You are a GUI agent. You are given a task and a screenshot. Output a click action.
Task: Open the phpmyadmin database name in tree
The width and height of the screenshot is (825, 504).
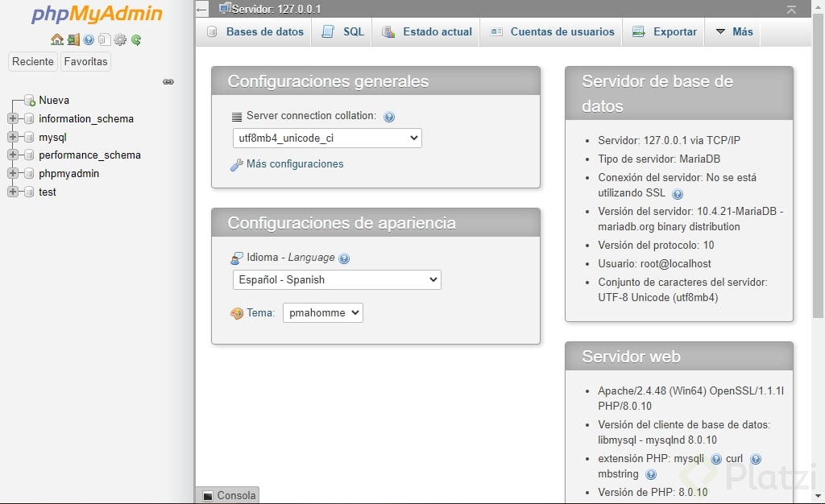69,173
